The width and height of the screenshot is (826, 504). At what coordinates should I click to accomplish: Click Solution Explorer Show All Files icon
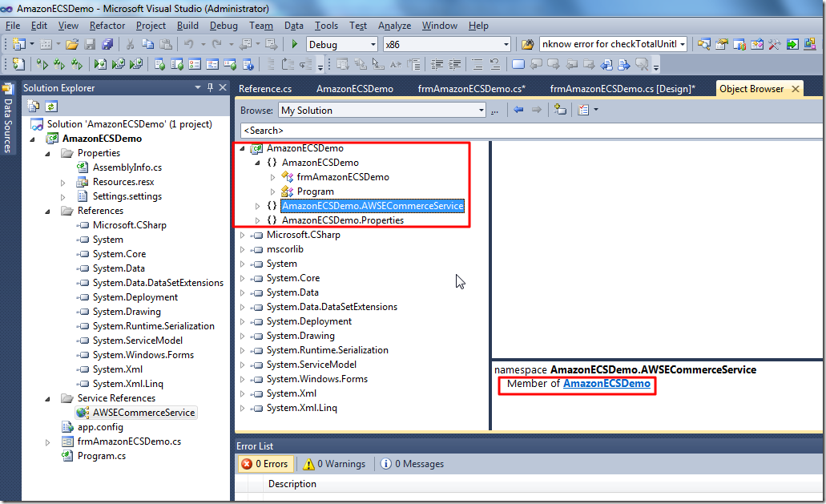[34, 107]
